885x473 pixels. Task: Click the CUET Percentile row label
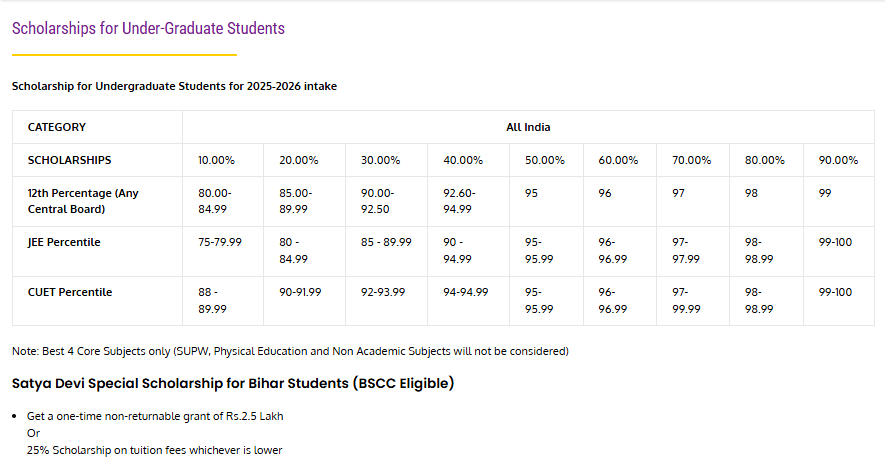coord(69,292)
